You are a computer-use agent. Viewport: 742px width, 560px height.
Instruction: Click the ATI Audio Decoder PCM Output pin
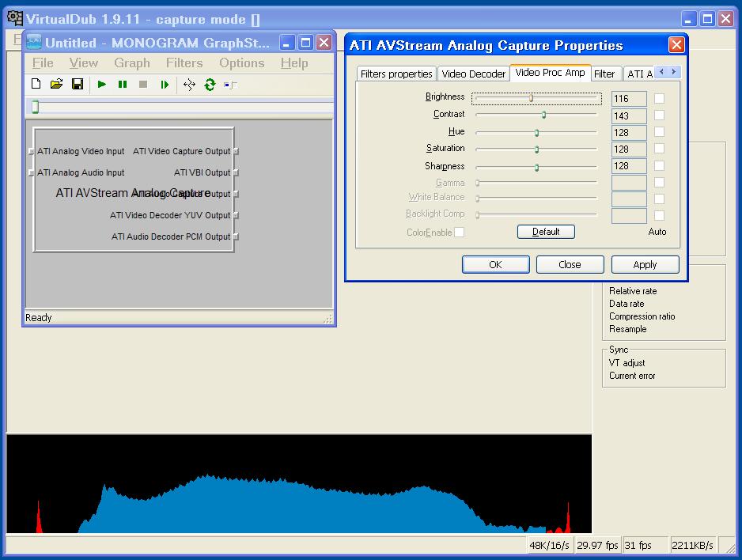(x=236, y=236)
